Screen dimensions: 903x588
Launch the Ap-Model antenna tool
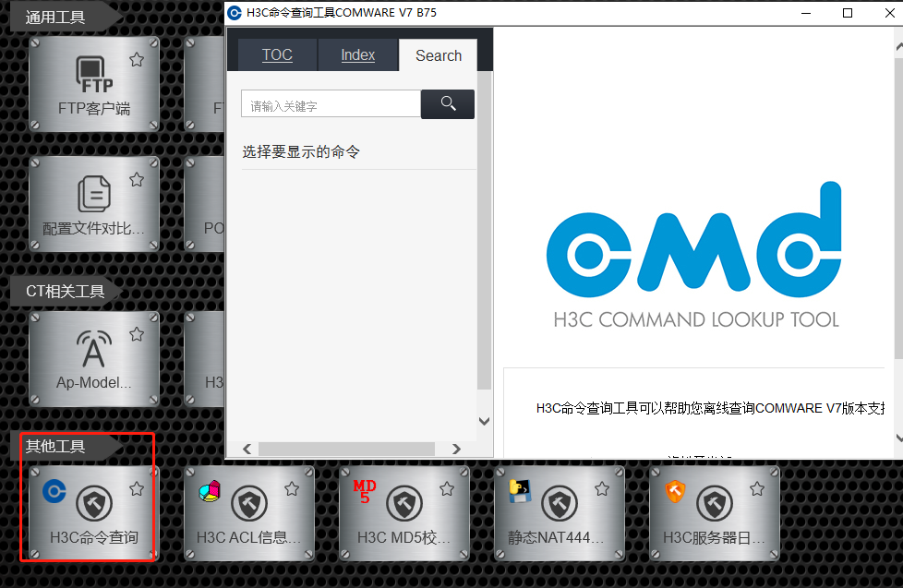pyautogui.click(x=94, y=359)
